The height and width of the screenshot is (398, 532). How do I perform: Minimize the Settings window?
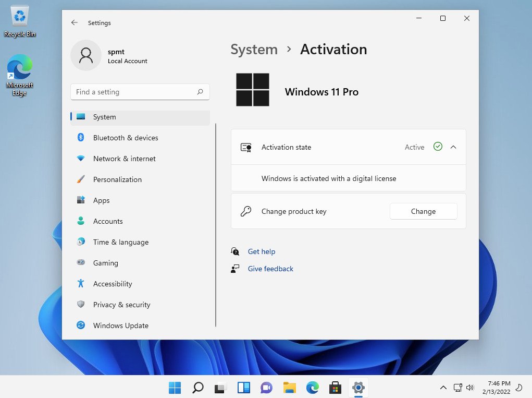click(419, 18)
